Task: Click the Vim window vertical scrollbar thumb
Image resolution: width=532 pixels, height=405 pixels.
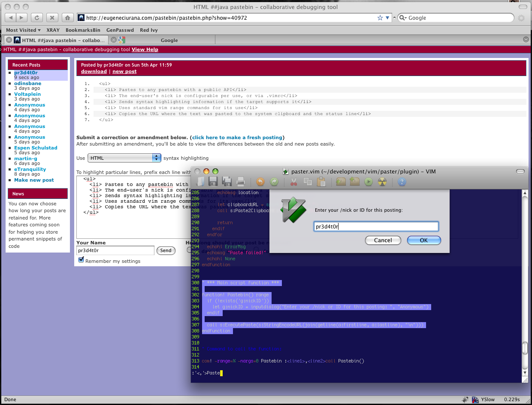Action: coord(525,347)
